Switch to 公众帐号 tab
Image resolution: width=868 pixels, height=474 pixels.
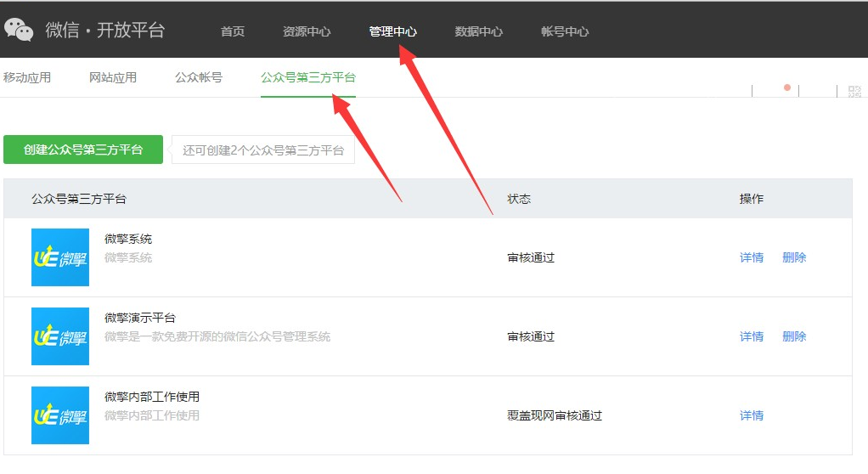(x=199, y=77)
